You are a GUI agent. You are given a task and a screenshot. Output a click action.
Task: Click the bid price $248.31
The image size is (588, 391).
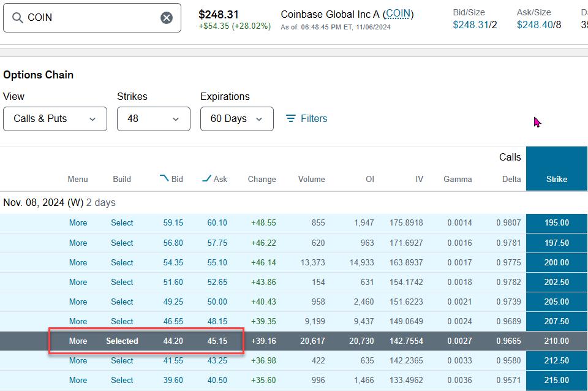[470, 25]
